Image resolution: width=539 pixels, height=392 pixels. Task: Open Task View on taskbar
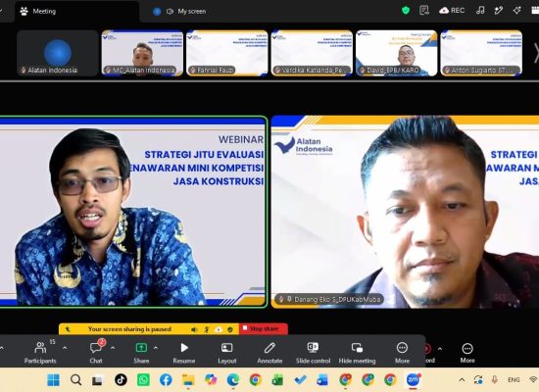pyautogui.click(x=98, y=380)
